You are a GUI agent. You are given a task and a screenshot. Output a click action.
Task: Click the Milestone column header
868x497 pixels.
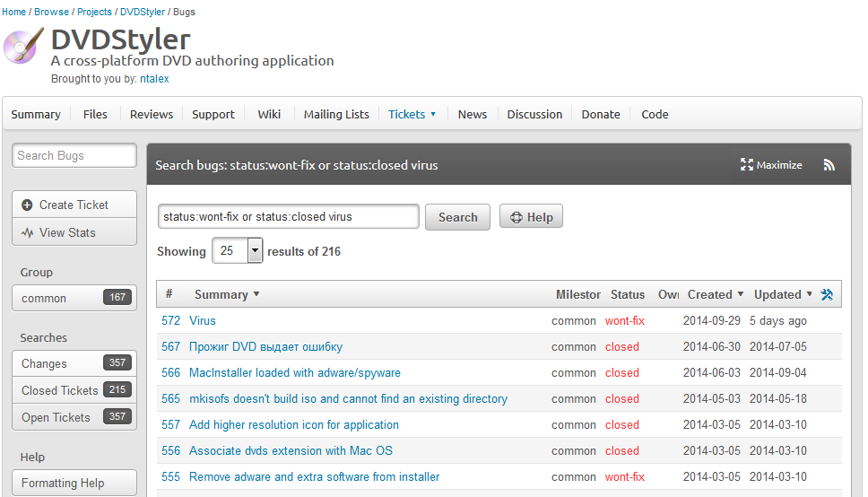(x=578, y=294)
